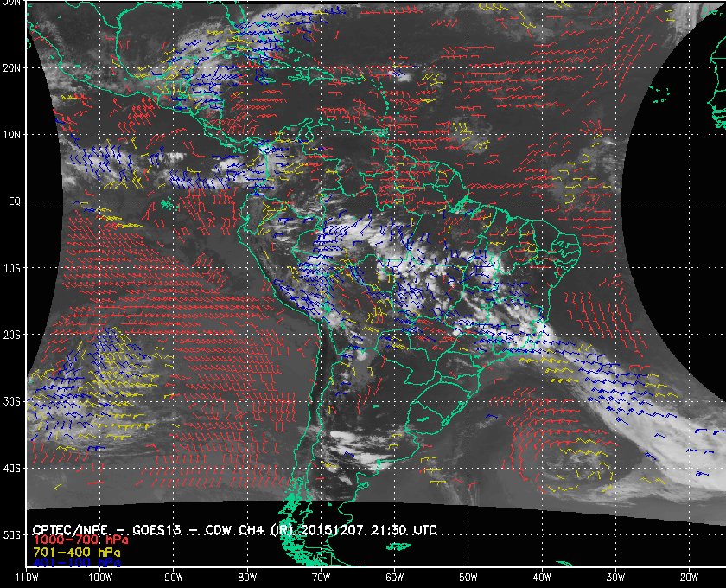This screenshot has height=588, width=726.
Task: Click the 70W longitude label
Action: (x=321, y=577)
